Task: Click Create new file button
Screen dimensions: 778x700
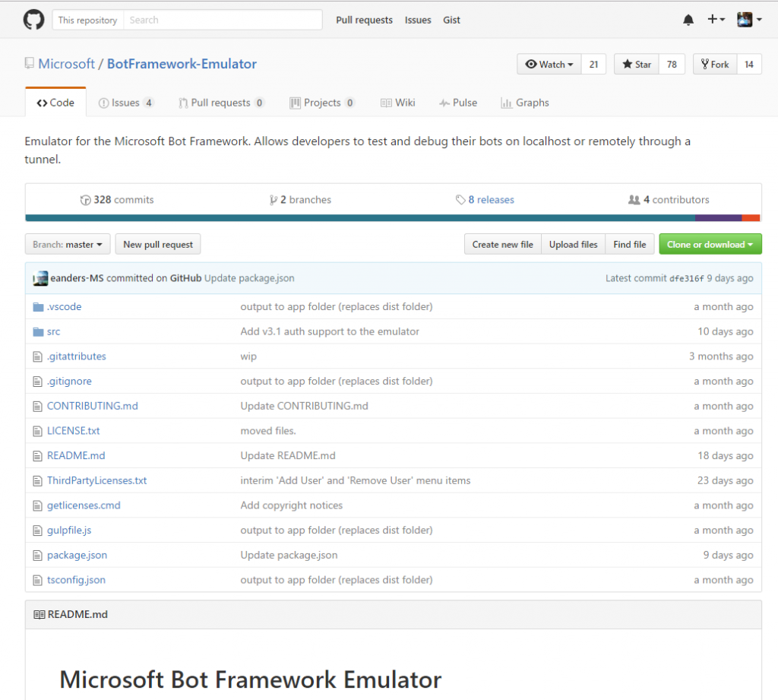Action: point(503,244)
